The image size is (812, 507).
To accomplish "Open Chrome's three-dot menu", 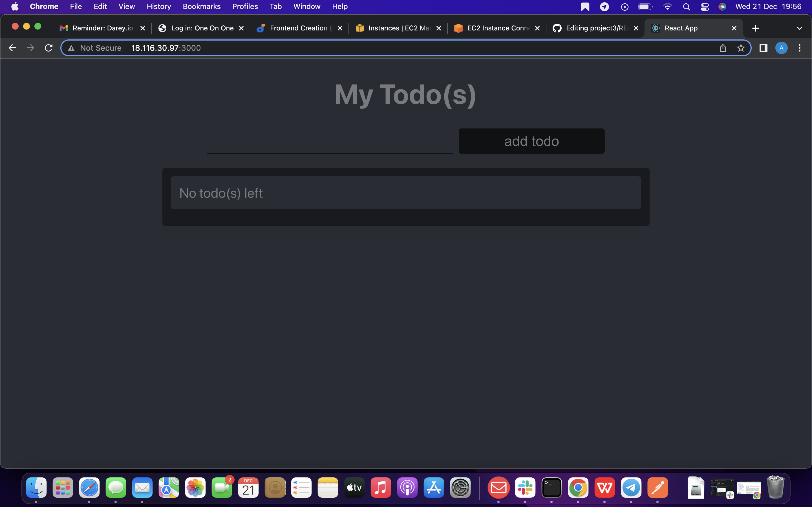I will tap(800, 48).
